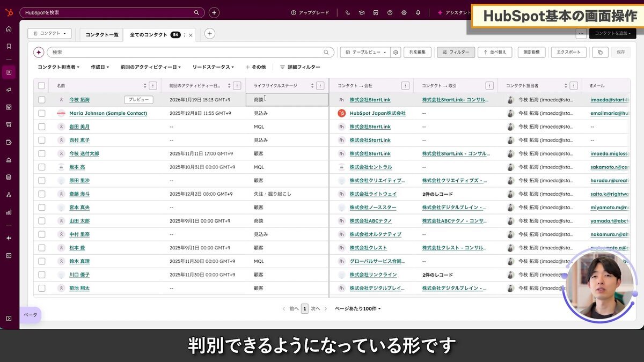Select the 全てのコンタクト tab
The height and width of the screenshot is (362, 644).
pos(149,35)
